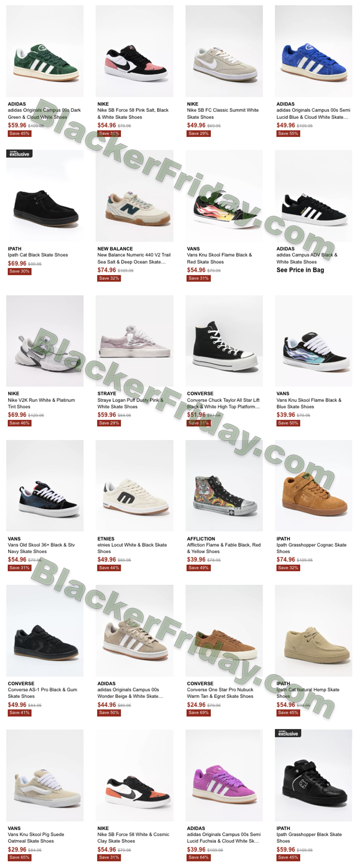358x868 pixels.
Task: Select the etnies Locut White & Black link
Action: click(132, 548)
